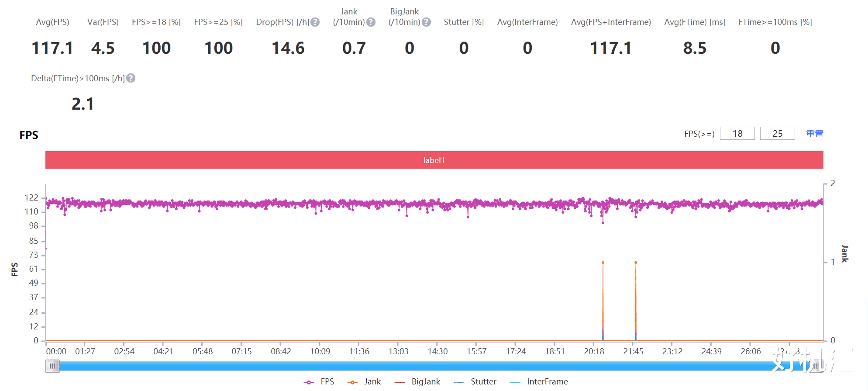The width and height of the screenshot is (868, 391).
Task: Select the red label1 bar
Action: click(434, 160)
